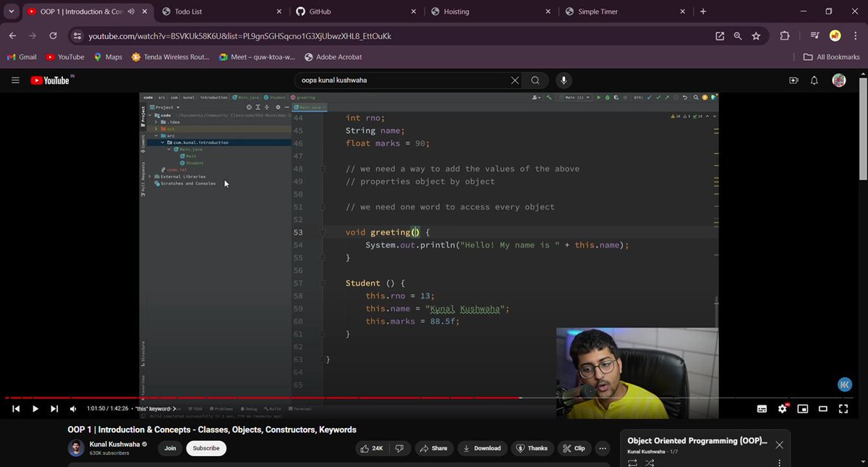Open the "this" keyword chapter list
This screenshot has width=868, height=467.
click(x=155, y=408)
